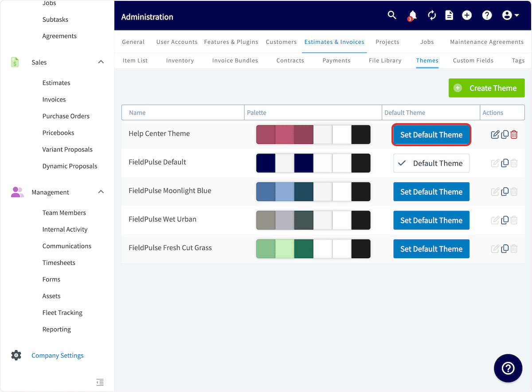Open the Projects tab

coord(387,42)
